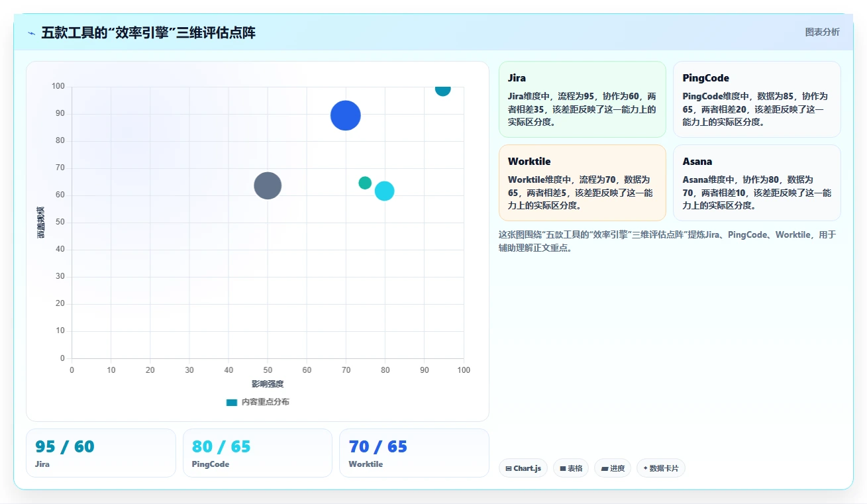The image size is (867, 504).
Task: Toggle the 内容重点分布 legend swatch
Action: (x=231, y=402)
